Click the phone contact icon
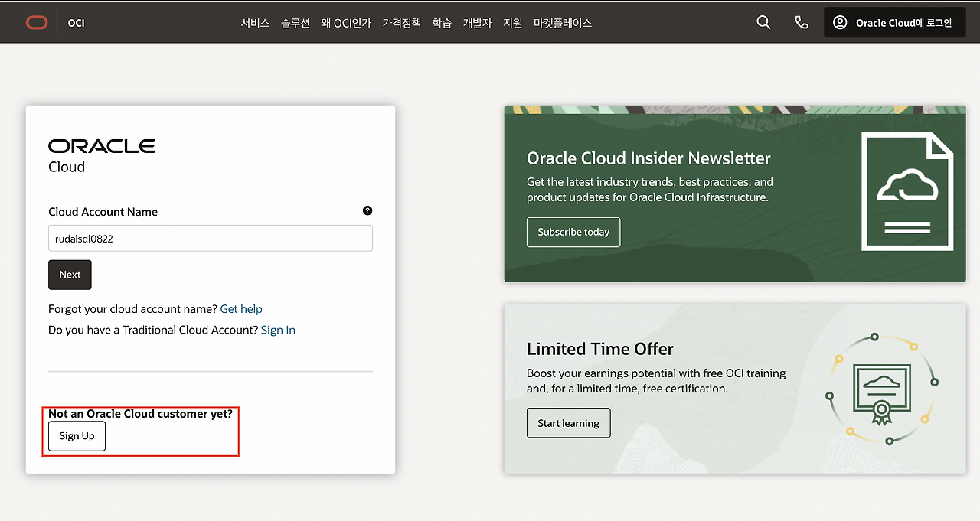The height and width of the screenshot is (521, 980). click(802, 23)
